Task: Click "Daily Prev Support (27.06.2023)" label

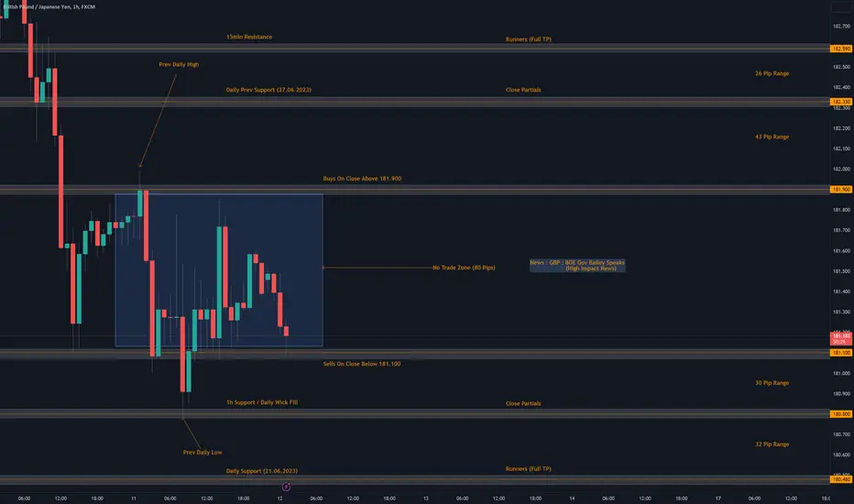Action: click(x=268, y=90)
